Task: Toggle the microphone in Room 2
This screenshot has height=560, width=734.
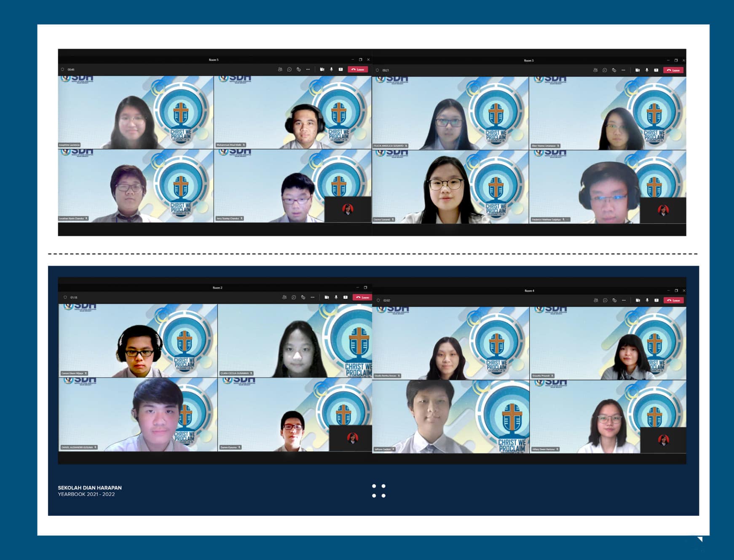Action: point(336,297)
